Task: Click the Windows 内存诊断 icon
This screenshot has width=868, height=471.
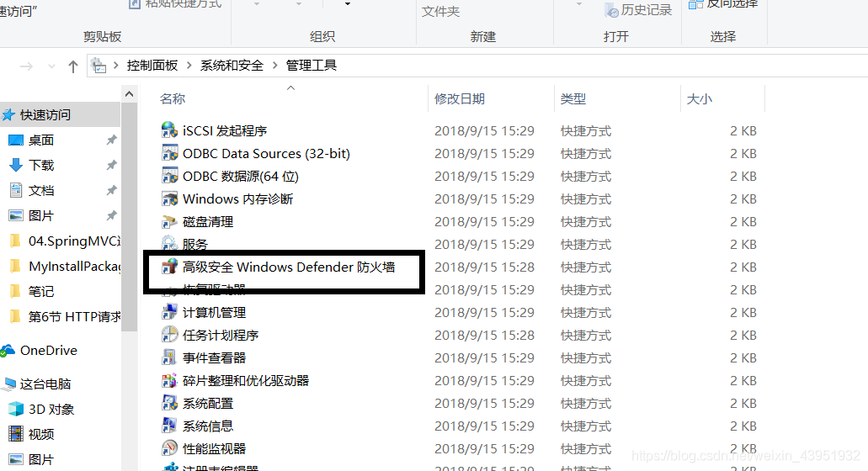Action: 169,198
